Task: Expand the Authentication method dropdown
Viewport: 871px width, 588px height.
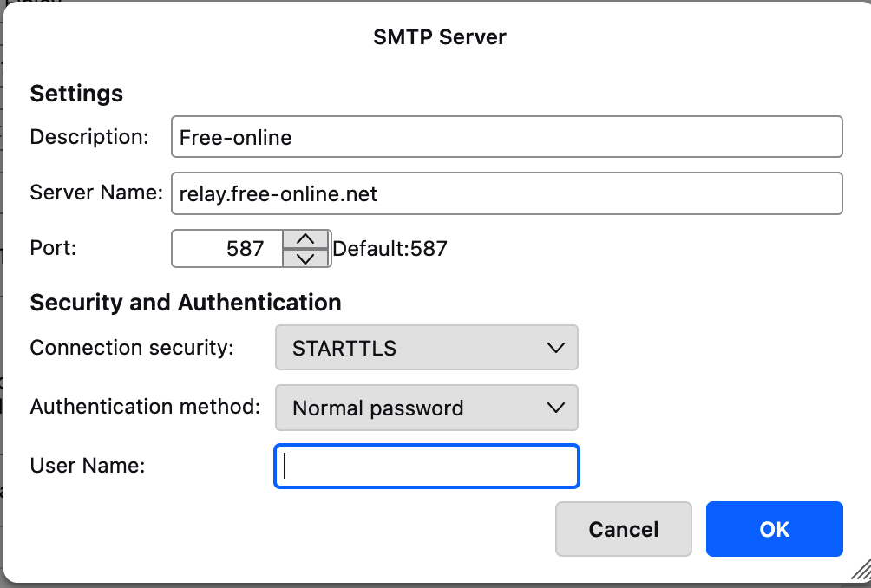Action: pyautogui.click(x=426, y=408)
